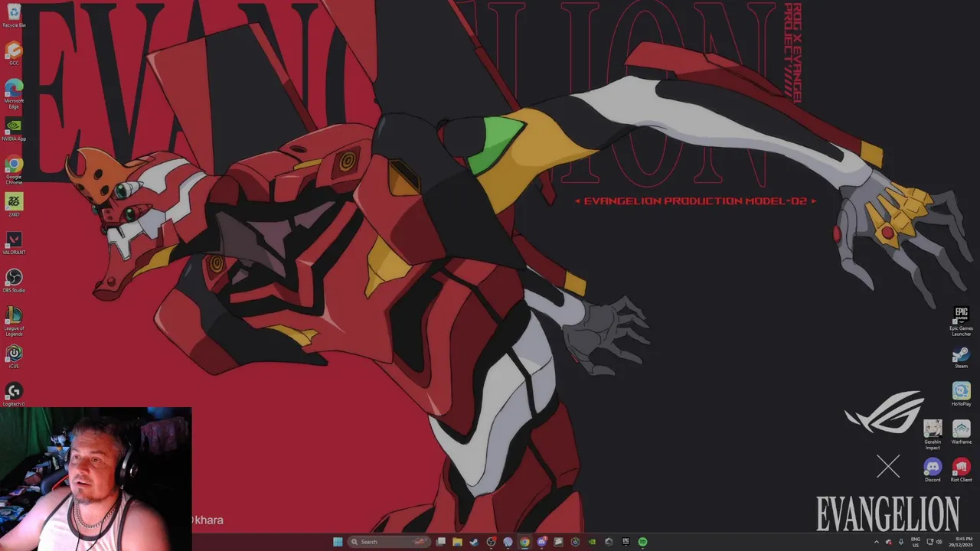
Task: Open Steam from the taskbar
Action: pos(474,542)
